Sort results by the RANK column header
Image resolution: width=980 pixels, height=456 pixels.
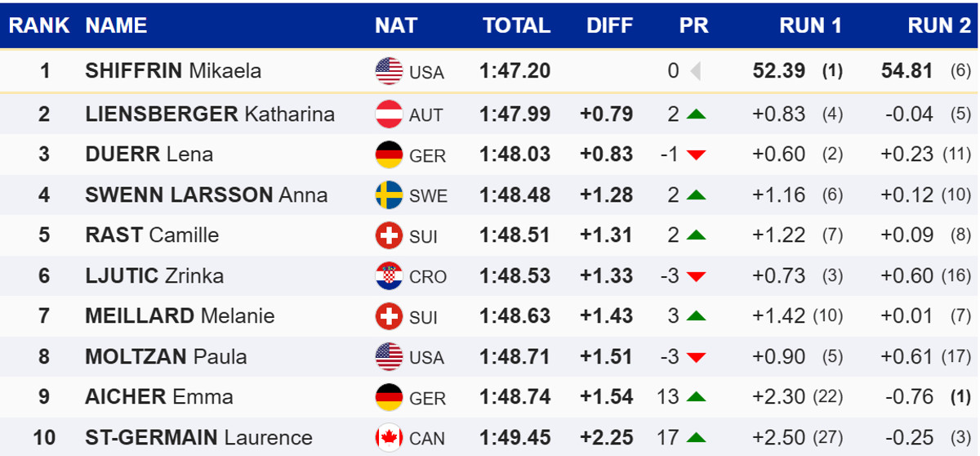click(x=39, y=25)
